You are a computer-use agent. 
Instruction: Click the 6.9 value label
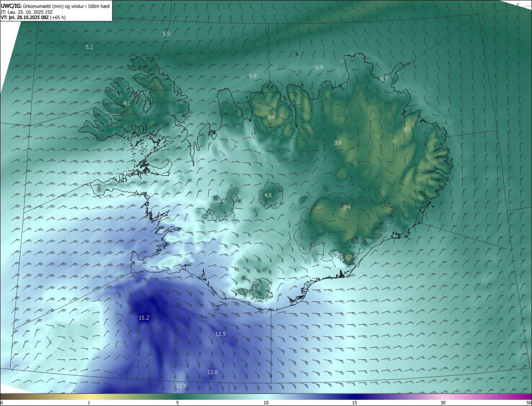pyautogui.click(x=319, y=67)
